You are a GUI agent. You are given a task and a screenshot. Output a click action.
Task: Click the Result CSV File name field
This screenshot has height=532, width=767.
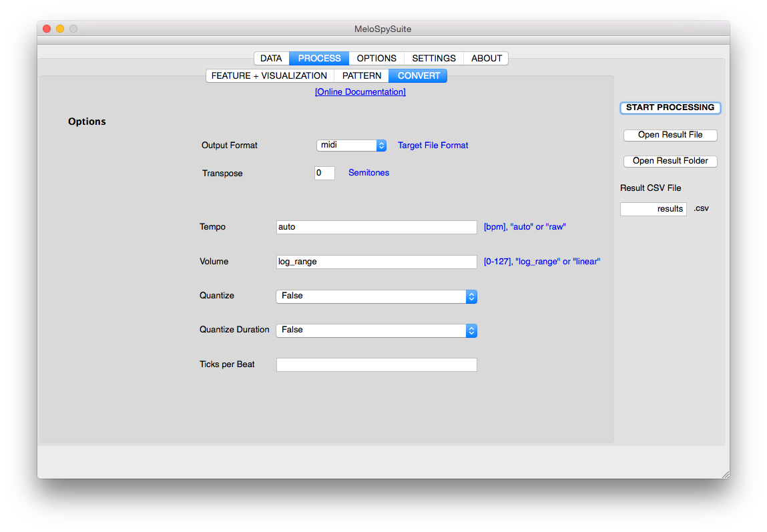653,209
